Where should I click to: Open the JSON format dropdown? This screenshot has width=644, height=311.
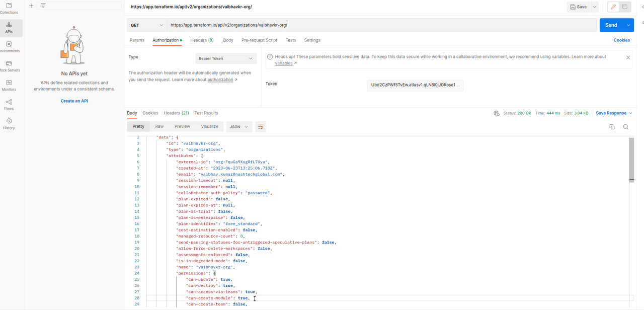click(x=239, y=127)
